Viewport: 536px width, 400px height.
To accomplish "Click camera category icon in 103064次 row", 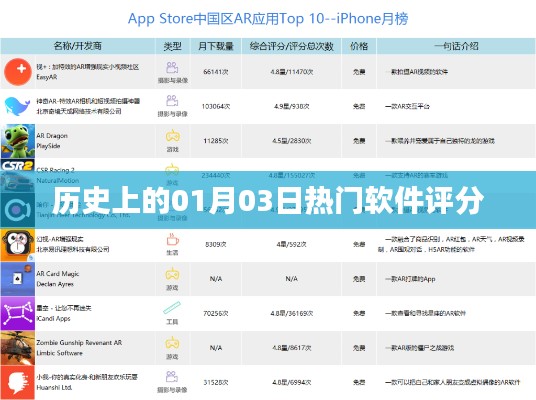I will click(x=172, y=101).
